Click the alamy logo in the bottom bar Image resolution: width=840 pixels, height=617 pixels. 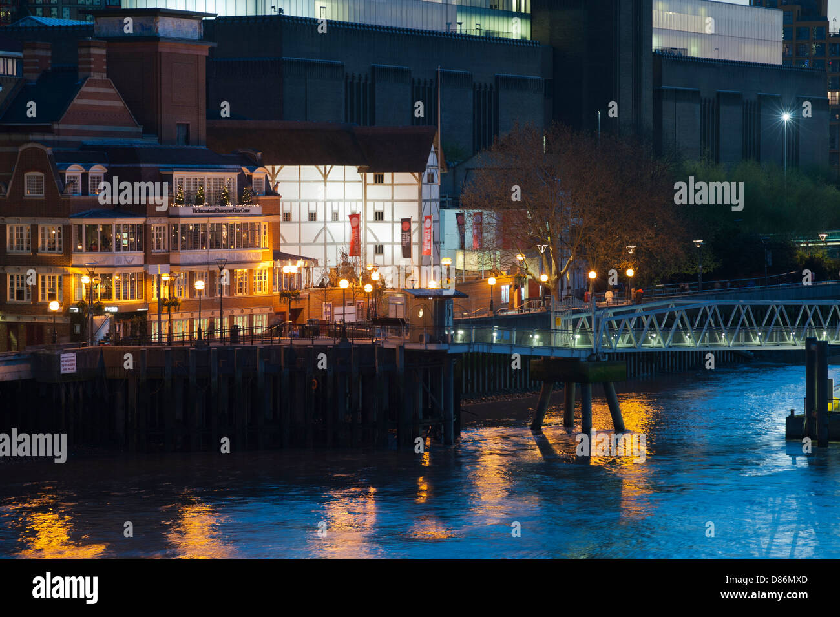[x=65, y=588]
